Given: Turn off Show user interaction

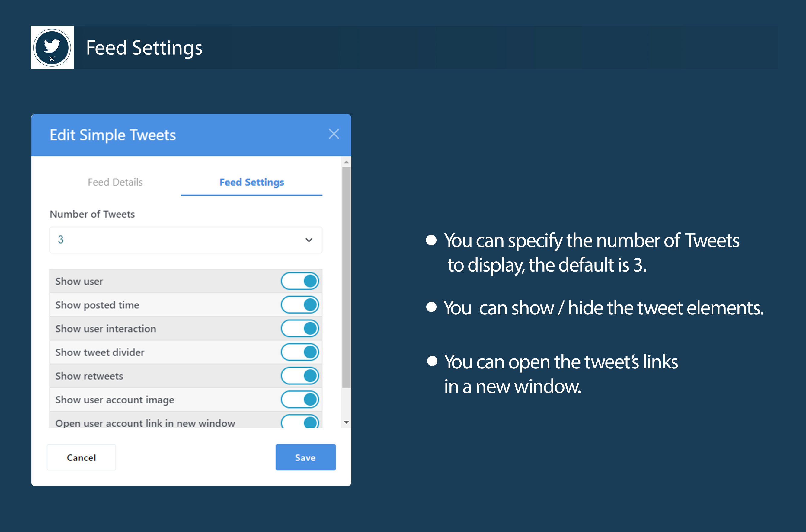Looking at the screenshot, I should click(300, 328).
